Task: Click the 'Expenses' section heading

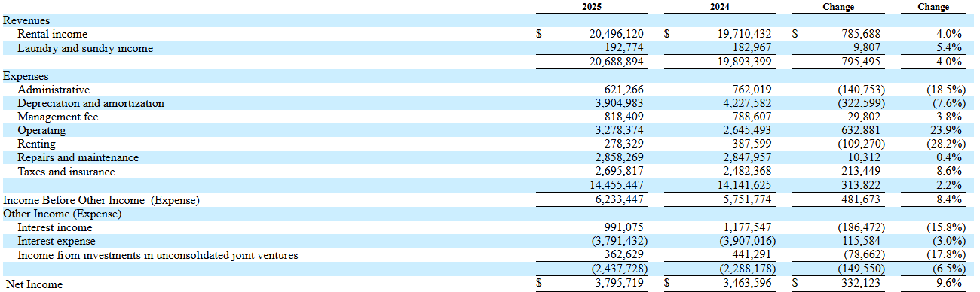Action: (26, 76)
